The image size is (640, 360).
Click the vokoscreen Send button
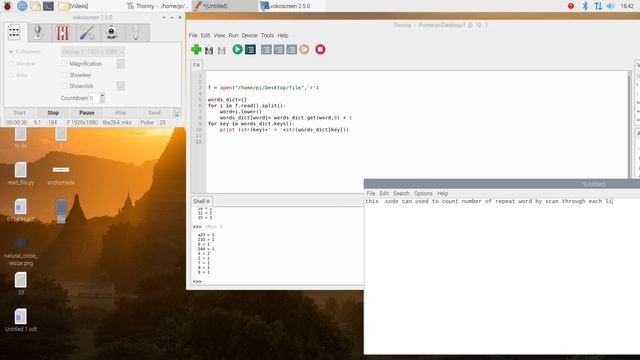(x=154, y=113)
